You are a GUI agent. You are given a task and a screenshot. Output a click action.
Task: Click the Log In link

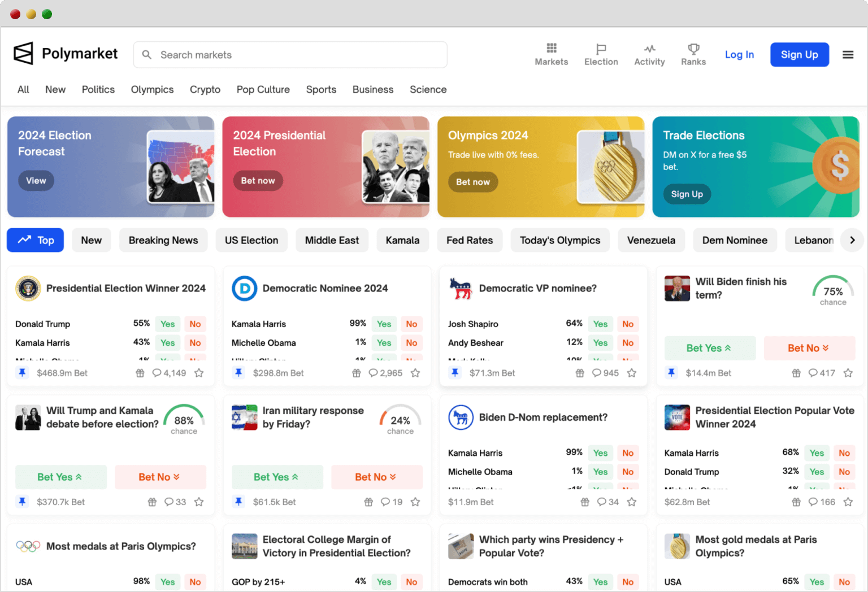coord(739,55)
